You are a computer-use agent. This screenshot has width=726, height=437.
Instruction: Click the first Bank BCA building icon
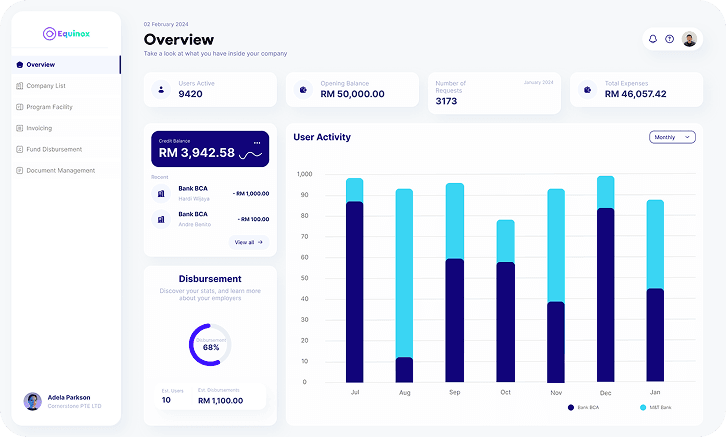160,192
